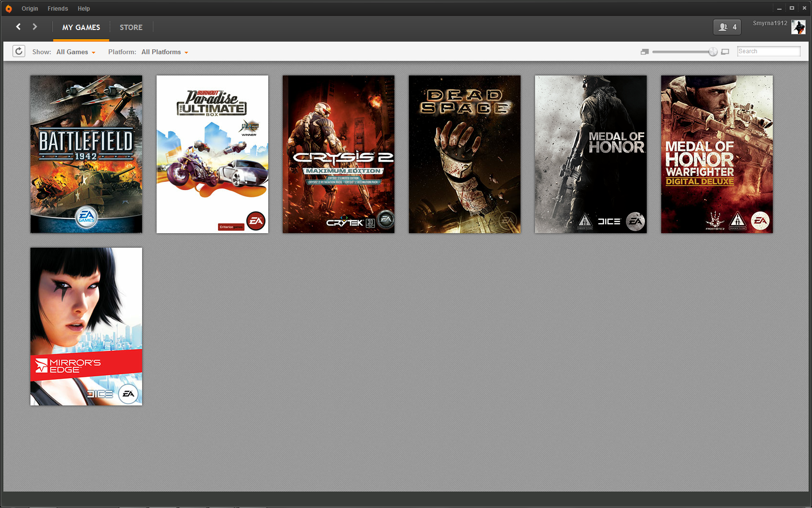Go forward with the right arrow
The image size is (812, 508).
[35, 27]
